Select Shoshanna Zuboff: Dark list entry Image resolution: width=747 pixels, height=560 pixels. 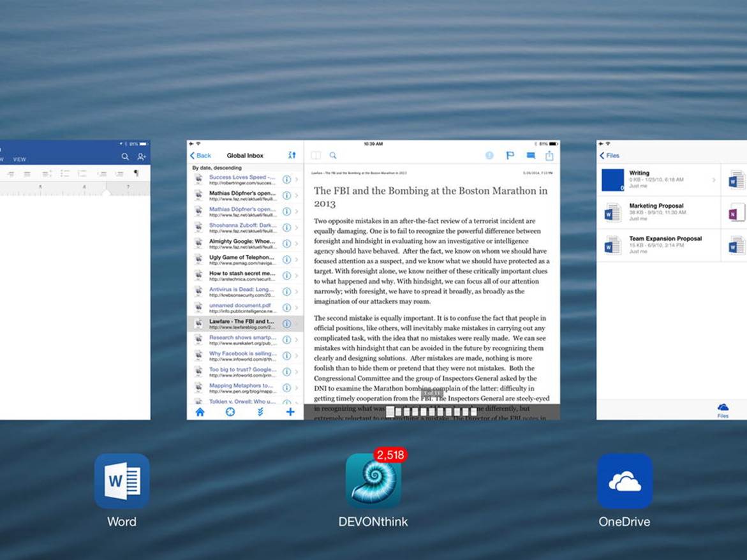click(x=245, y=228)
